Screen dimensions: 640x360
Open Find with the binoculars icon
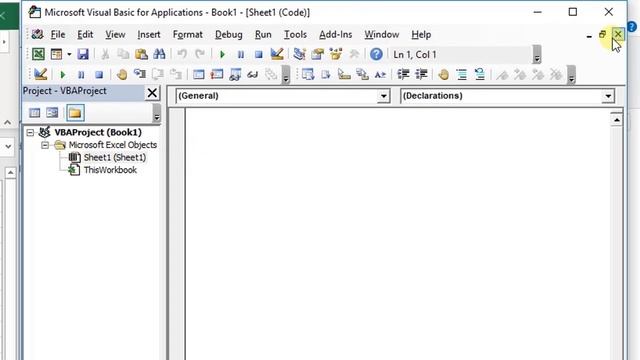tap(159, 54)
